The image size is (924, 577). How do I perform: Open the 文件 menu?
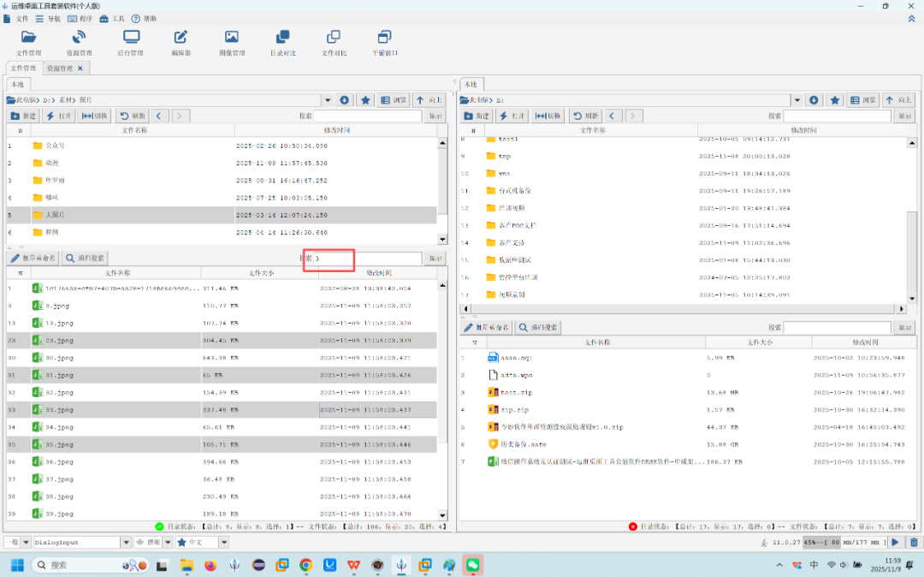click(16, 19)
